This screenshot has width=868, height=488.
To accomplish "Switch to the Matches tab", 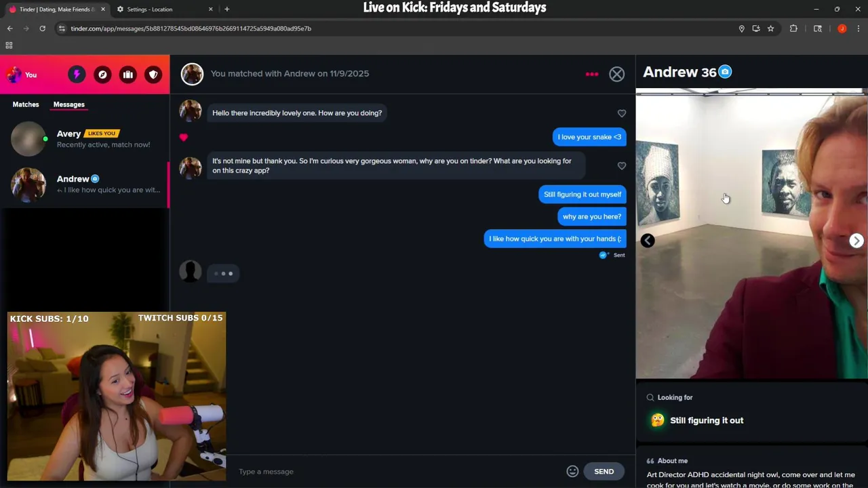I will pyautogui.click(x=26, y=104).
